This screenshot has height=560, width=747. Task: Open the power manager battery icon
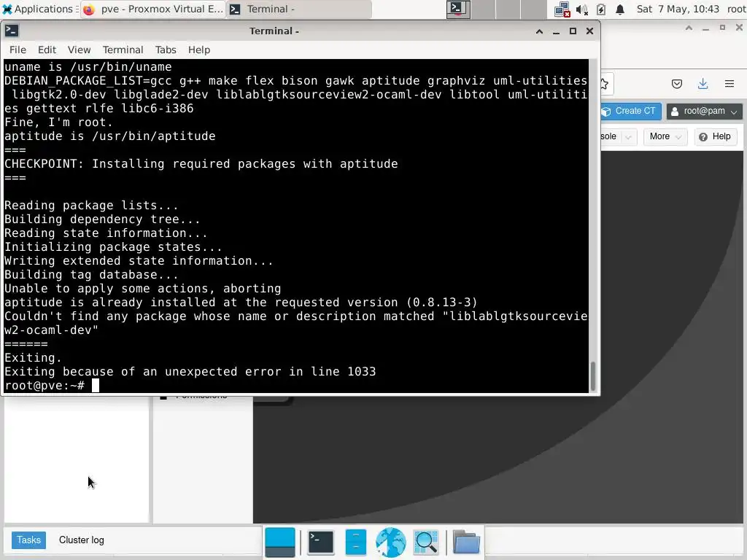[x=601, y=9]
